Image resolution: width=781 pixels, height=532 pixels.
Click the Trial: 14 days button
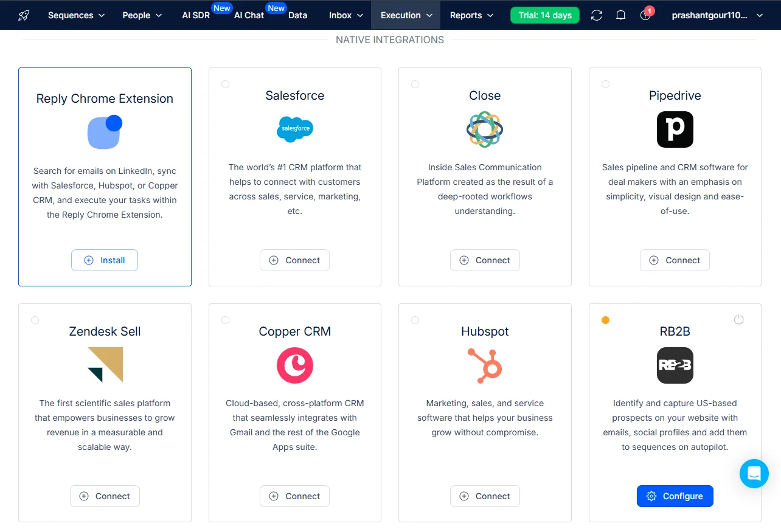point(545,15)
